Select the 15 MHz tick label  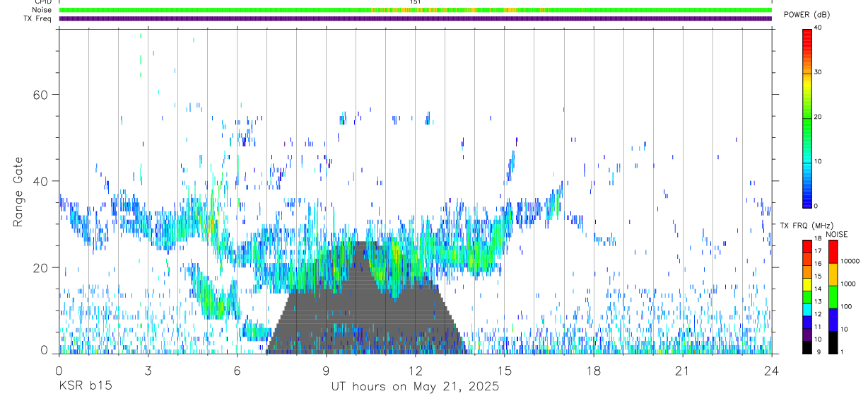(x=817, y=276)
